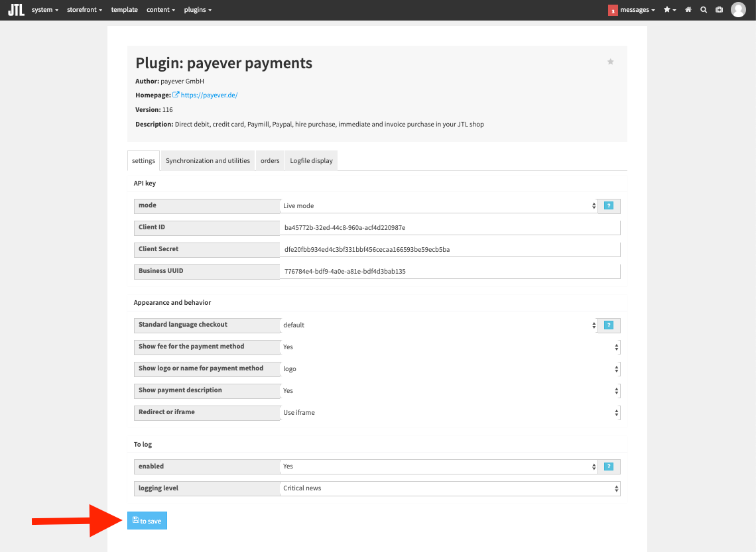Open search with the magnifier icon
The image size is (756, 552).
pyautogui.click(x=704, y=10)
